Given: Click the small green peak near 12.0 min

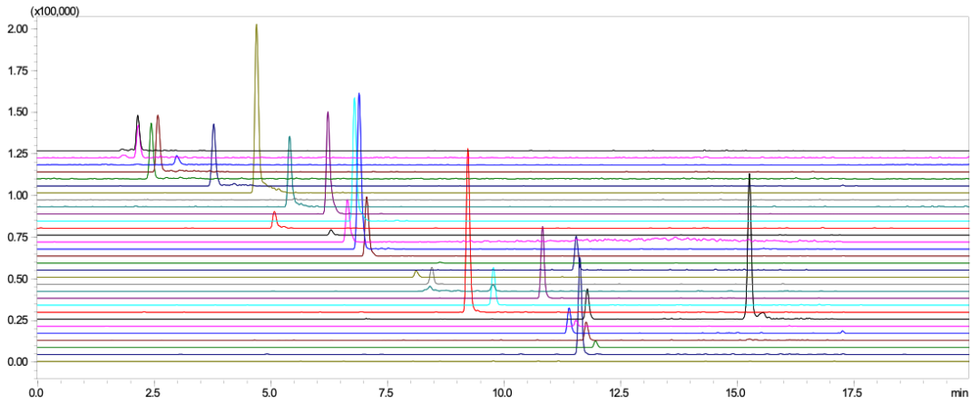Looking at the screenshot, I should point(595,343).
